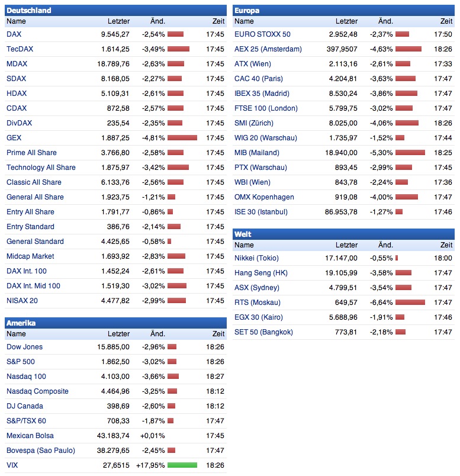Screen dimensions: 460x476
Task: Open the Midcap Market link
Action: click(30, 256)
